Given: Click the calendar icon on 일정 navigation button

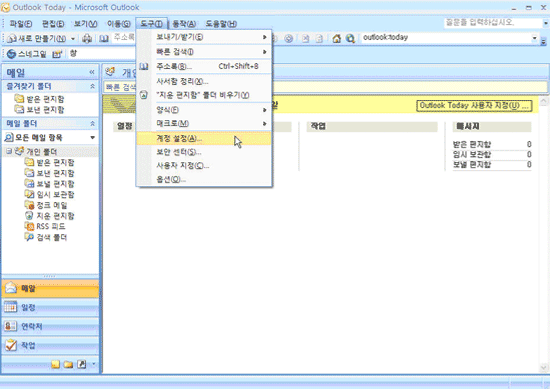Looking at the screenshot, I should (11, 307).
